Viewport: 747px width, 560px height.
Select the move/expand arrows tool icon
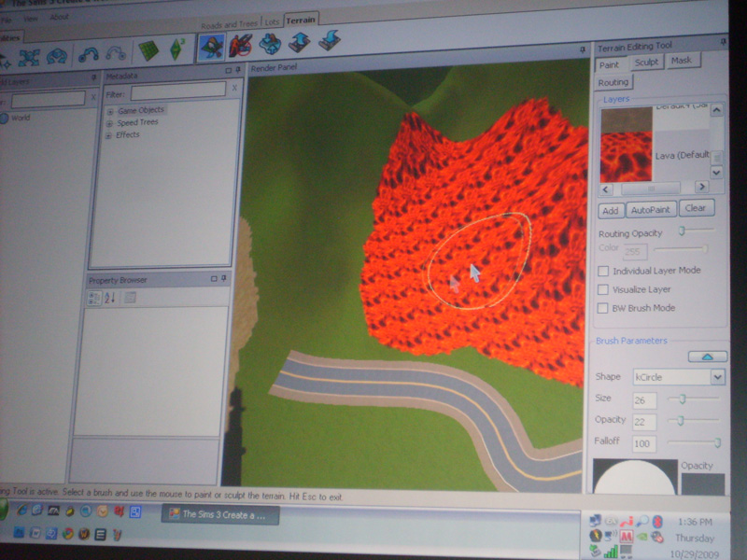[29, 58]
